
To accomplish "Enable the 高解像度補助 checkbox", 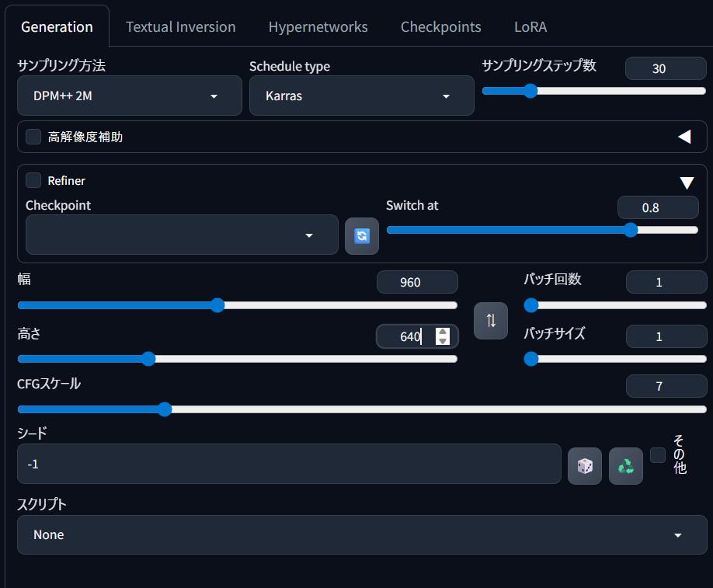I will (x=33, y=137).
